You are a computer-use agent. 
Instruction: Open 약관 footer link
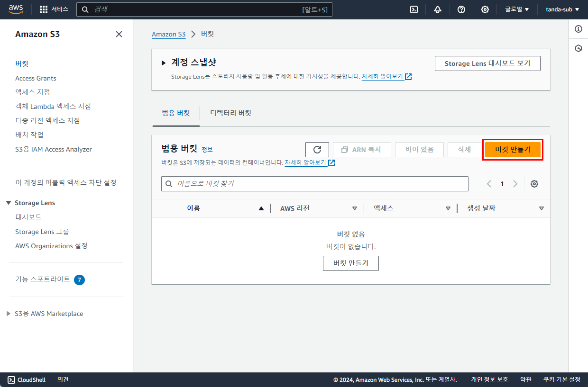click(526, 379)
